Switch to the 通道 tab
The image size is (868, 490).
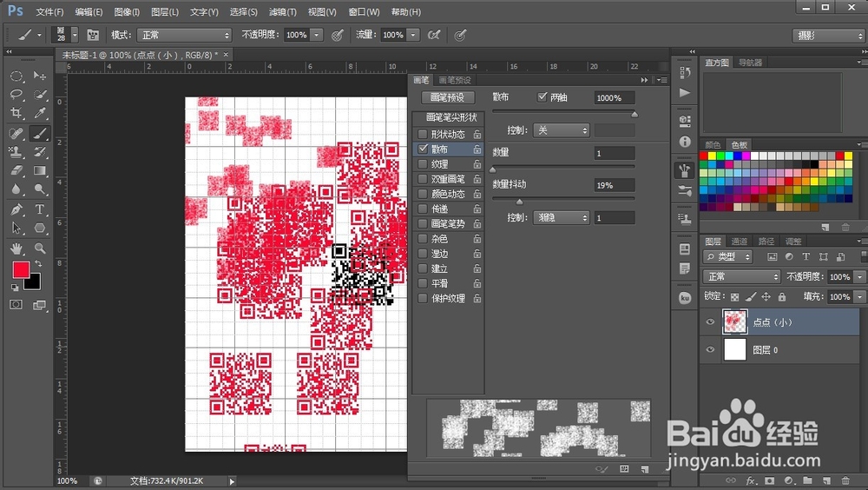[x=739, y=242]
